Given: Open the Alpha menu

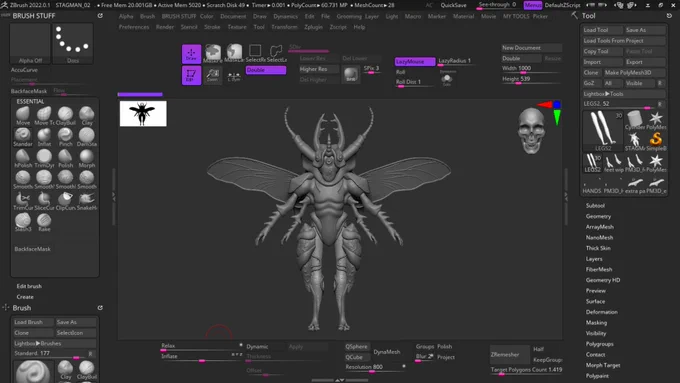Looking at the screenshot, I should tap(126, 16).
